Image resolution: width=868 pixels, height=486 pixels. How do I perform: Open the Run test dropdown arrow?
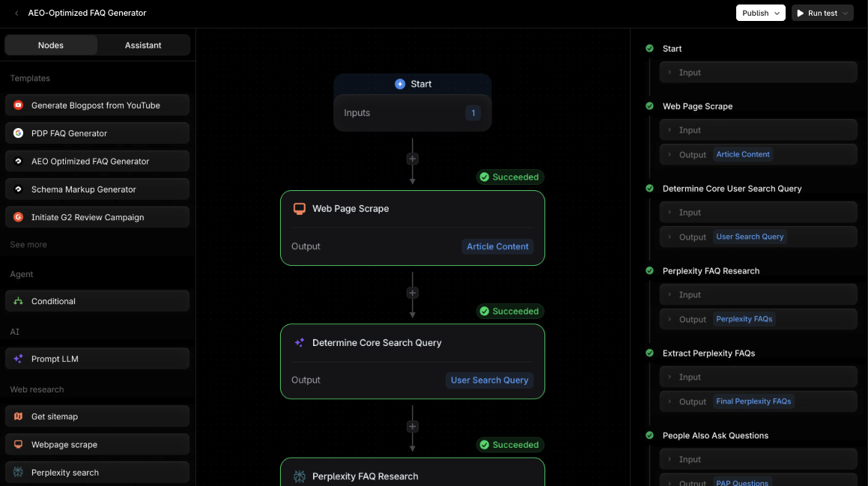(x=846, y=13)
